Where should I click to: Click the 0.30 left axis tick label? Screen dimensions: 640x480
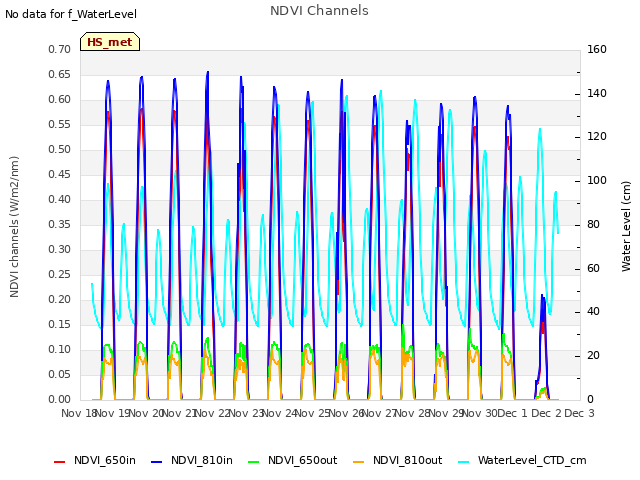[59, 249]
